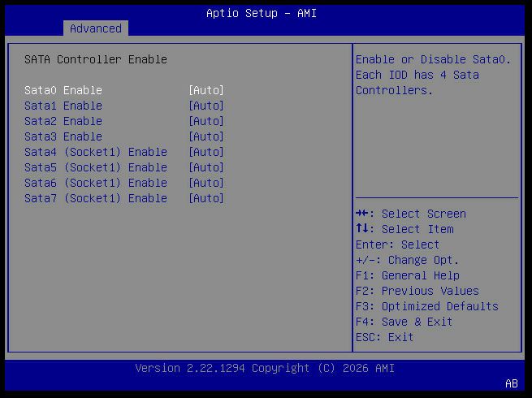The height and width of the screenshot is (398, 532).
Task: Click the Enable or Disable Sata0 help text
Action: (433, 75)
